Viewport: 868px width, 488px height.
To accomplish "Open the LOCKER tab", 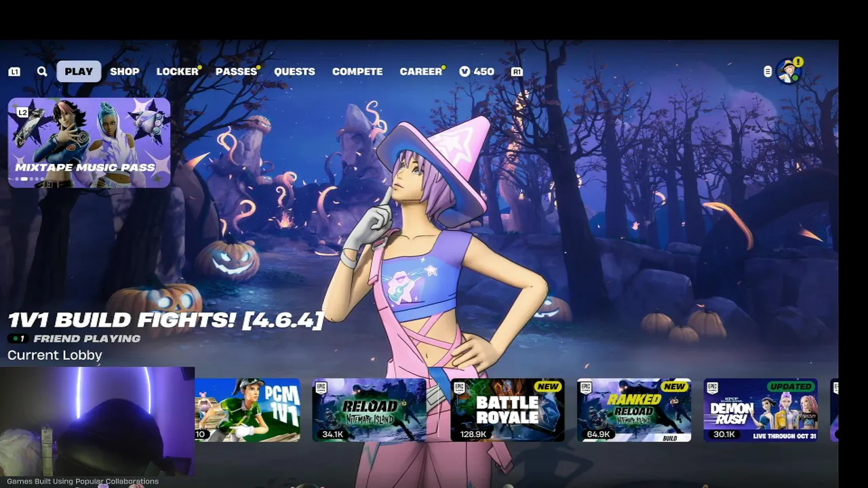I will 177,71.
